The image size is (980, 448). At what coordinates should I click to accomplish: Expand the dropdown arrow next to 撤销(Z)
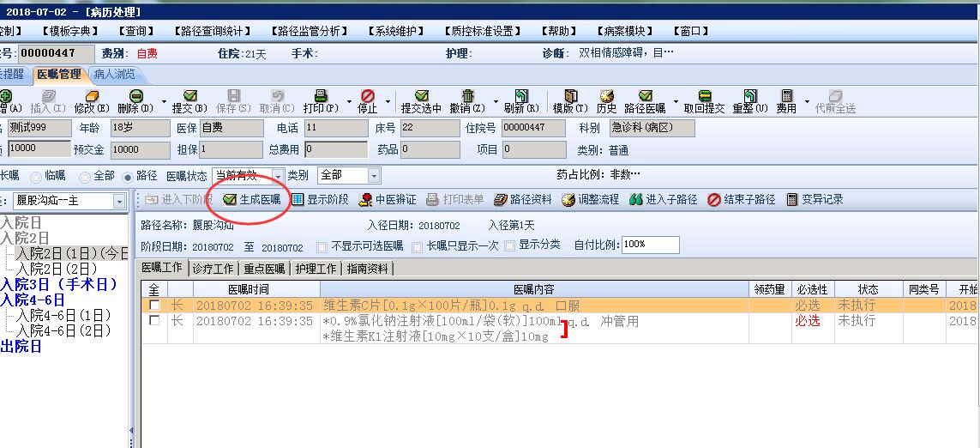click(x=496, y=101)
